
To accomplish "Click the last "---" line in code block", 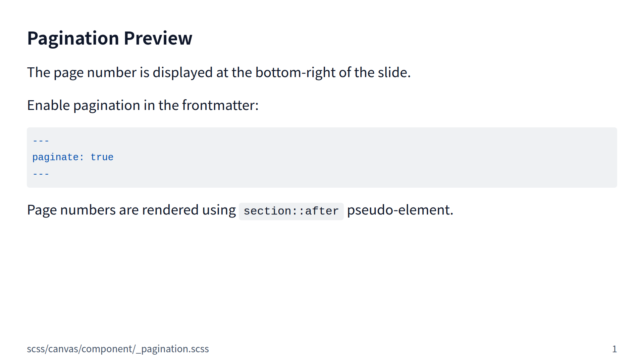I will (41, 174).
